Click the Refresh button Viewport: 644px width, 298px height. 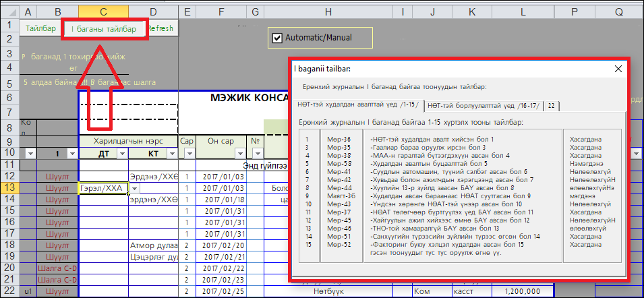tap(161, 29)
